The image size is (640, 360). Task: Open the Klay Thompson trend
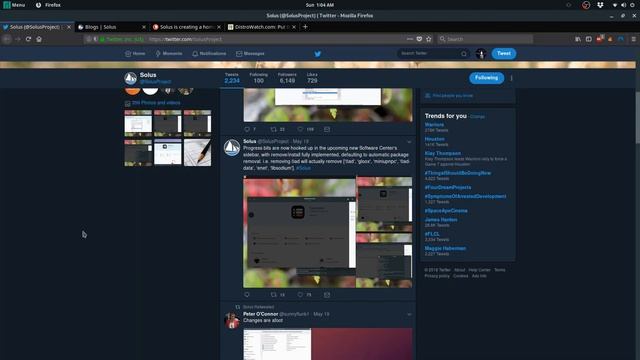(x=442, y=153)
